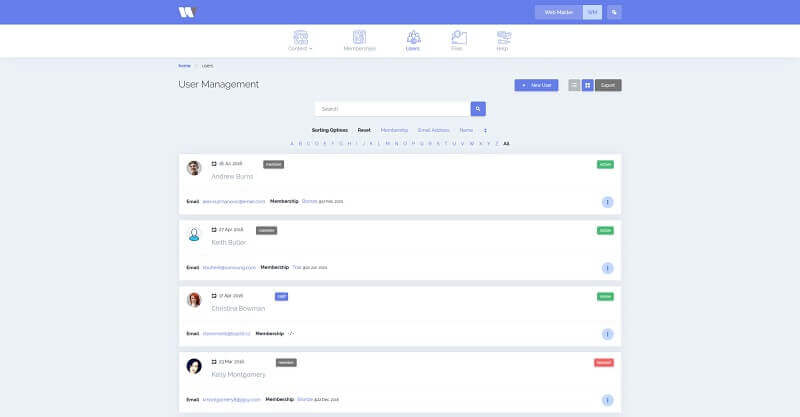Go to Memberships section
Screen dimensions: 800x417
click(359, 41)
